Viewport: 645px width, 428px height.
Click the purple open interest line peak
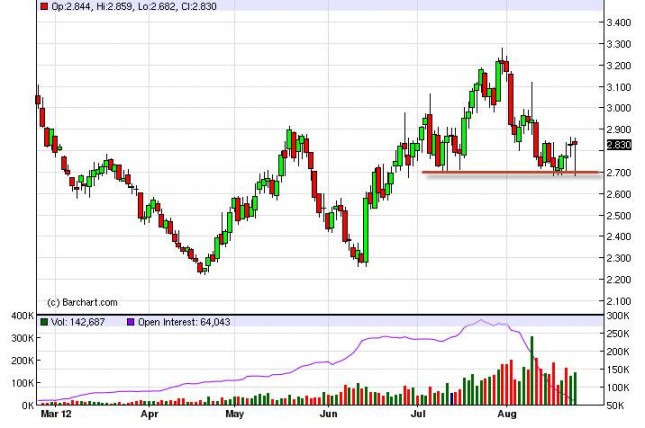[481, 320]
